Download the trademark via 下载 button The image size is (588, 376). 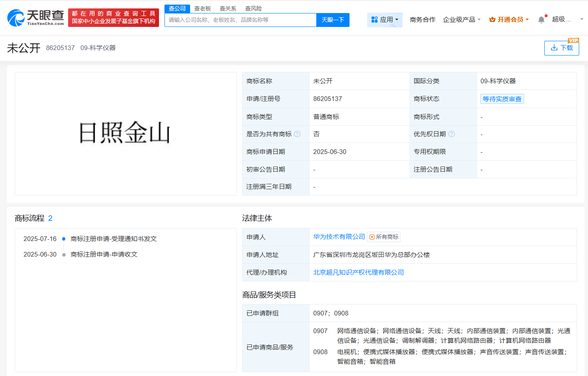coord(562,48)
